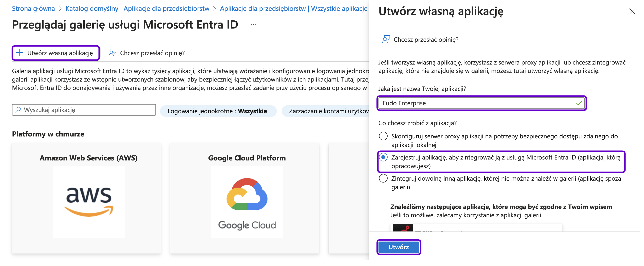Click the Google Cloud logo thumbnail

[247, 202]
